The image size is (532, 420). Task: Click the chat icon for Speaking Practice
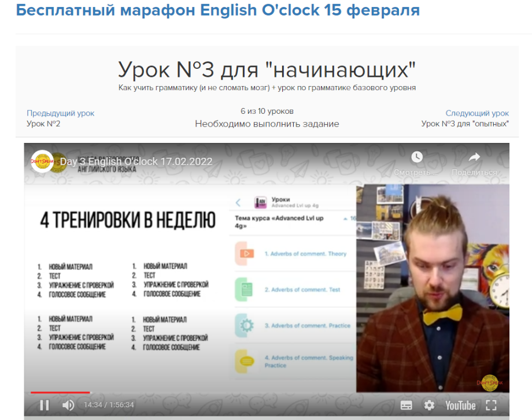click(247, 361)
